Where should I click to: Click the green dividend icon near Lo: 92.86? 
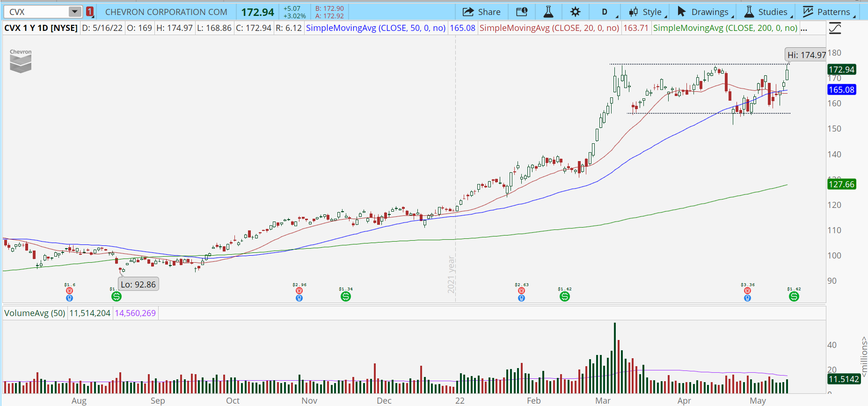pos(116,296)
